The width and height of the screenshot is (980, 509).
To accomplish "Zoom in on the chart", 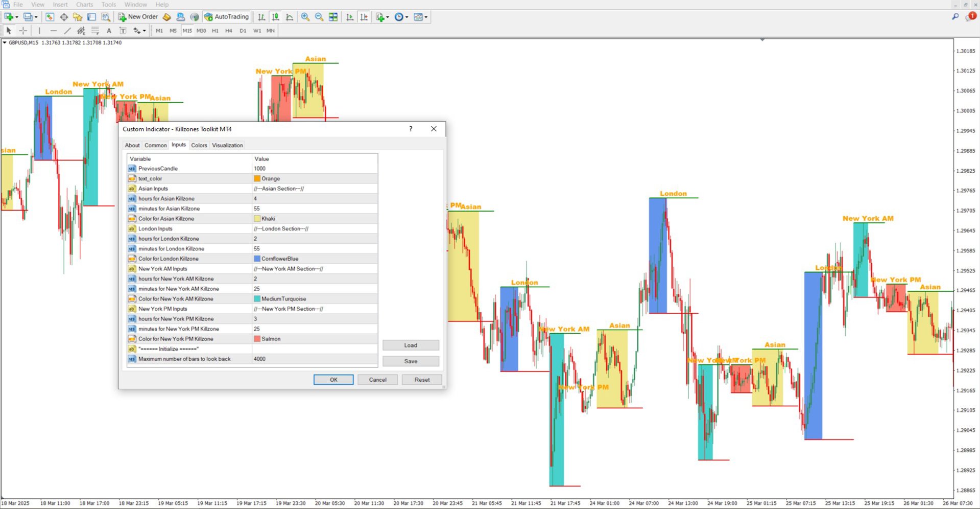I will click(x=305, y=17).
